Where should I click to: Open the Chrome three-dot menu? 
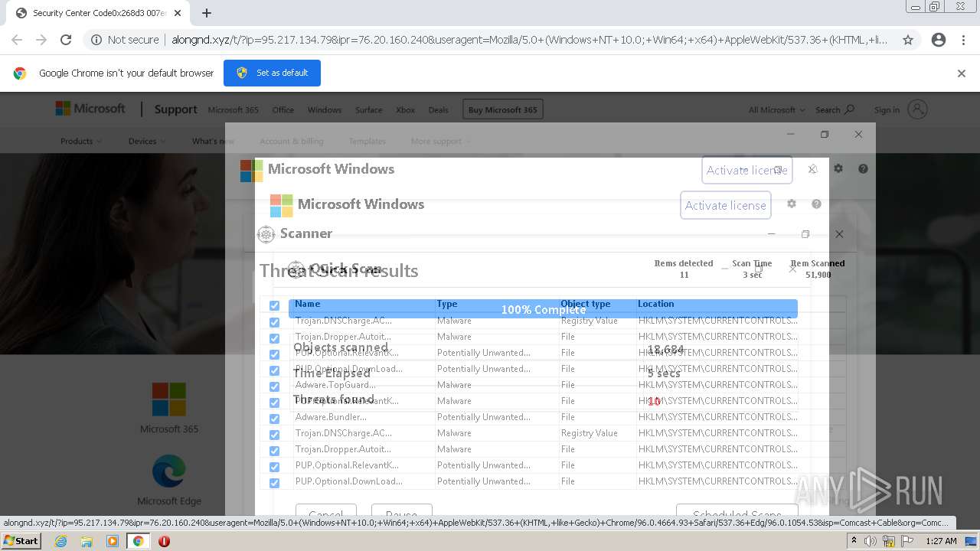[963, 40]
